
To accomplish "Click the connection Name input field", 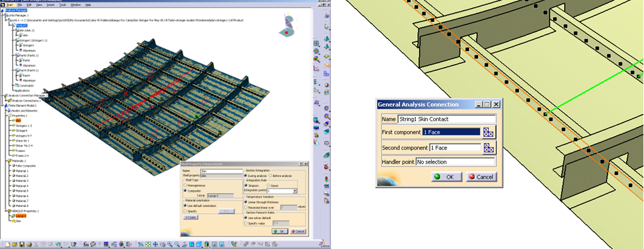I will point(447,119).
